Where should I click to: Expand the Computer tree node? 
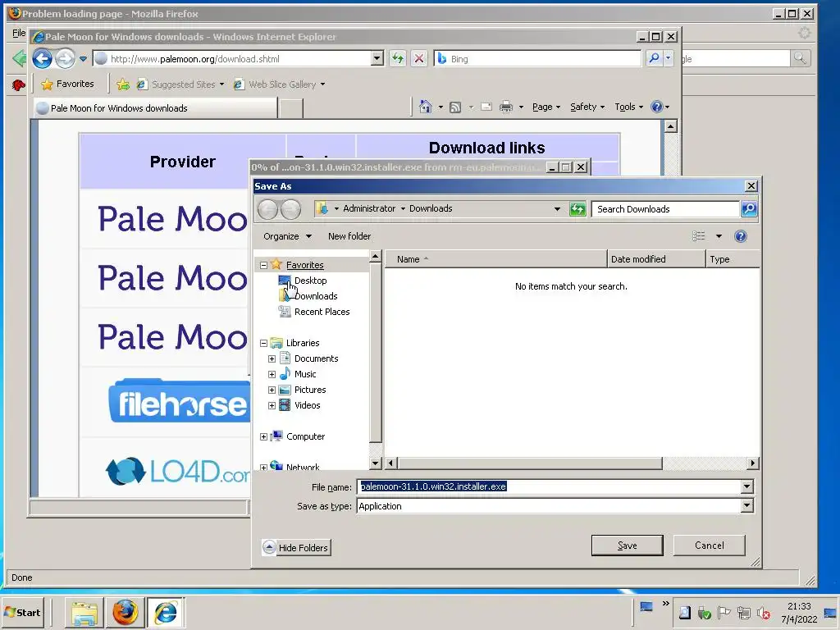pyautogui.click(x=263, y=436)
